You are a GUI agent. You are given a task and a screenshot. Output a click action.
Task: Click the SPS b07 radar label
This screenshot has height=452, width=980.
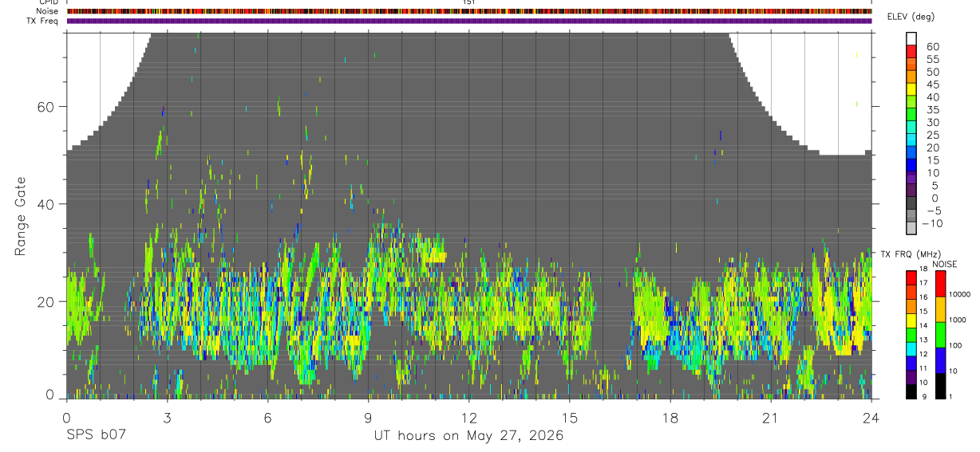coord(96,436)
